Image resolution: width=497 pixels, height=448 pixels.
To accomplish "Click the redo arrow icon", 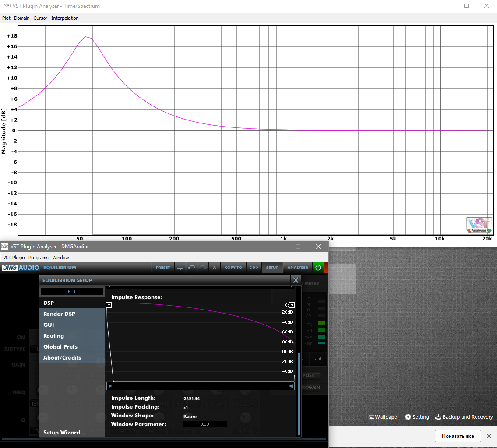I will [203, 268].
